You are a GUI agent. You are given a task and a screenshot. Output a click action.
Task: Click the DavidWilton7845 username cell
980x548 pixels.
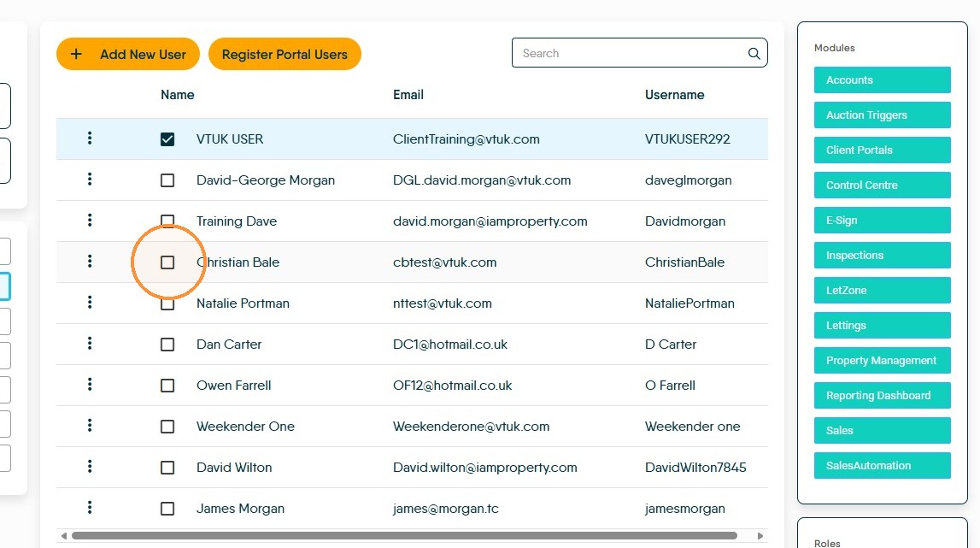[x=695, y=468]
